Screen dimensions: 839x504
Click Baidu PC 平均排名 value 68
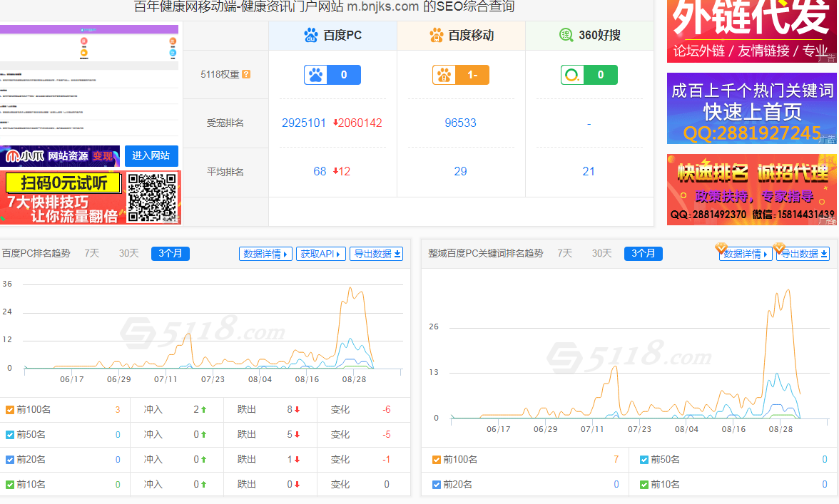click(x=320, y=172)
